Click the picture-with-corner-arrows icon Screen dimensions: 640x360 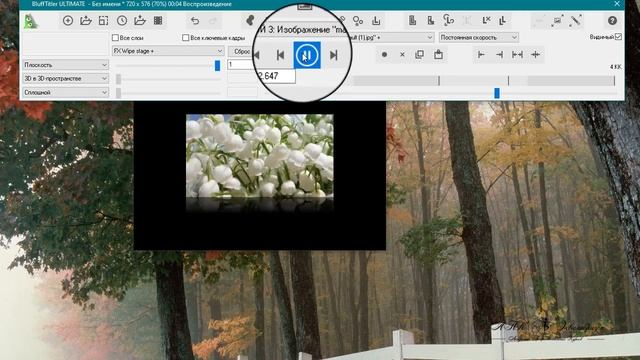pos(557,20)
